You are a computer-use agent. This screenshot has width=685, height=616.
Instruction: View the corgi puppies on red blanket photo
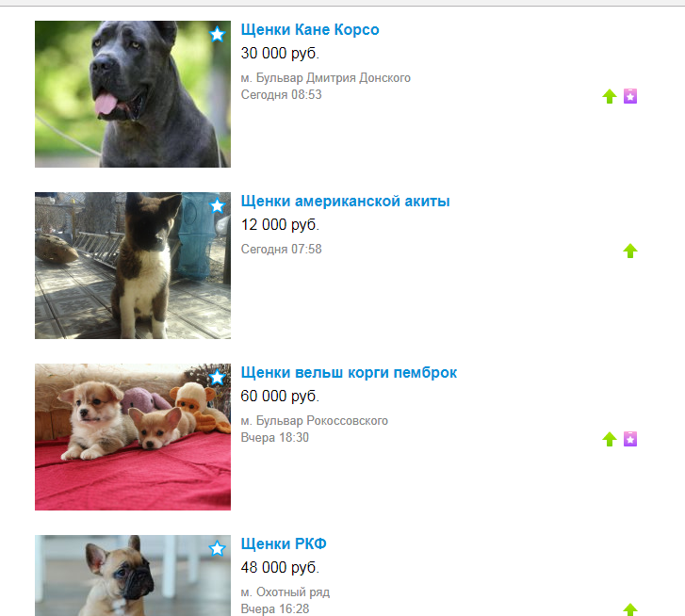[x=133, y=437]
